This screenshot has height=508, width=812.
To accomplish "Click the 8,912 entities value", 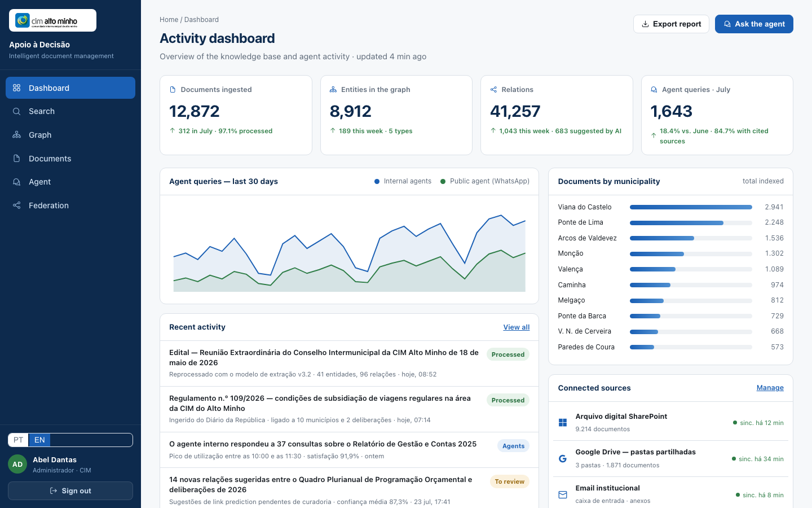I will [x=351, y=111].
